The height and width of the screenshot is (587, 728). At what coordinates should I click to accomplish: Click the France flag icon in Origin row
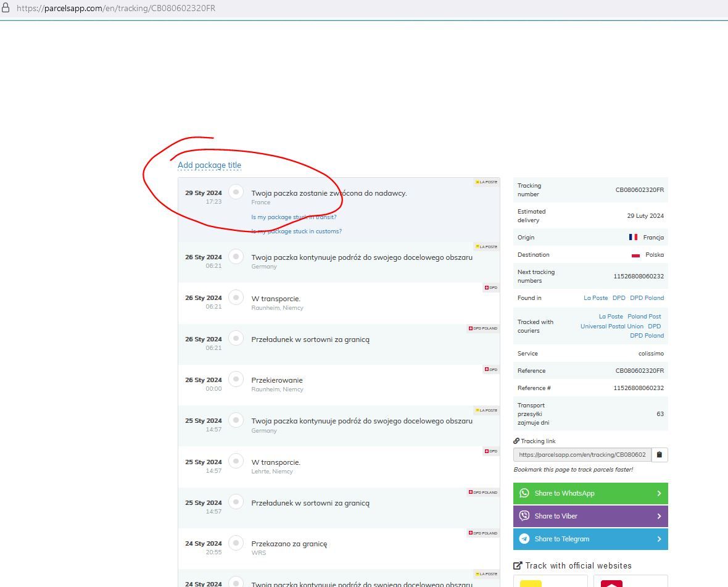[x=633, y=237]
